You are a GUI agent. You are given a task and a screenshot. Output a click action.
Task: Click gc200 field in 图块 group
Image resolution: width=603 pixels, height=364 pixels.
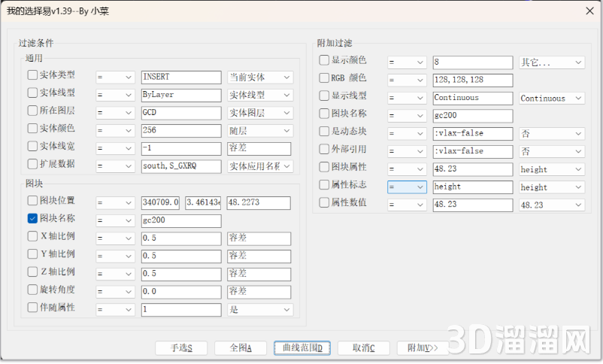181,221
